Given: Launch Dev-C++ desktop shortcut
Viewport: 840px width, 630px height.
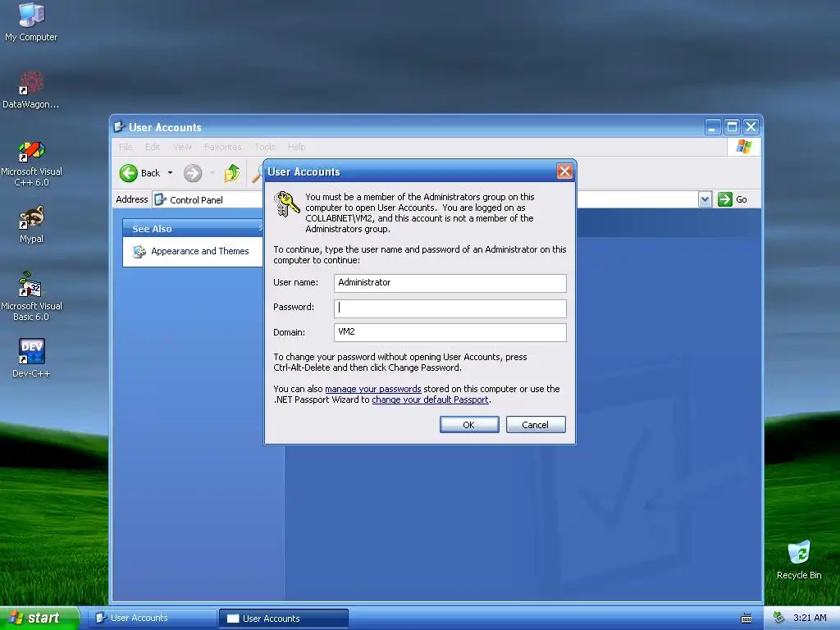Looking at the screenshot, I should [x=31, y=358].
